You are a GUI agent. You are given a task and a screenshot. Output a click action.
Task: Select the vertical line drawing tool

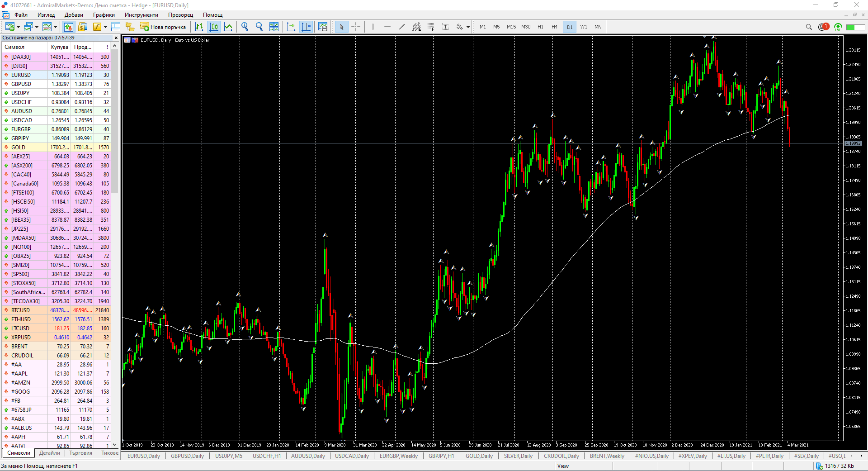(373, 27)
